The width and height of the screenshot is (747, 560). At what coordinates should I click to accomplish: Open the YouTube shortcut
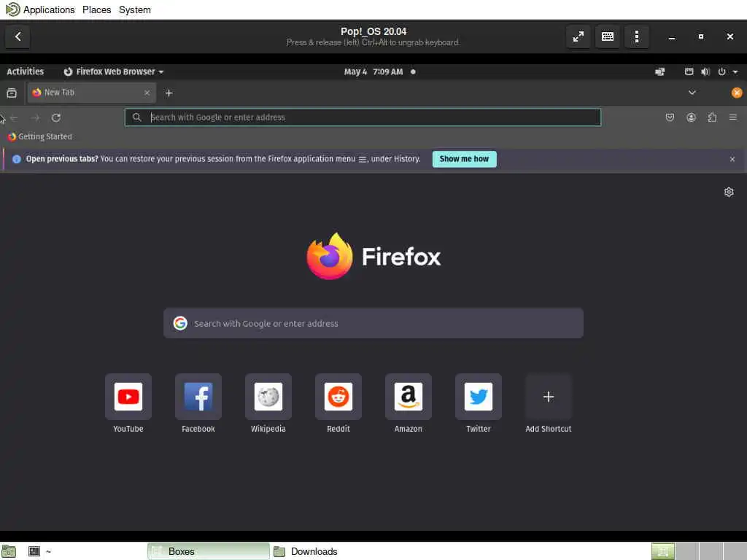pos(128,403)
